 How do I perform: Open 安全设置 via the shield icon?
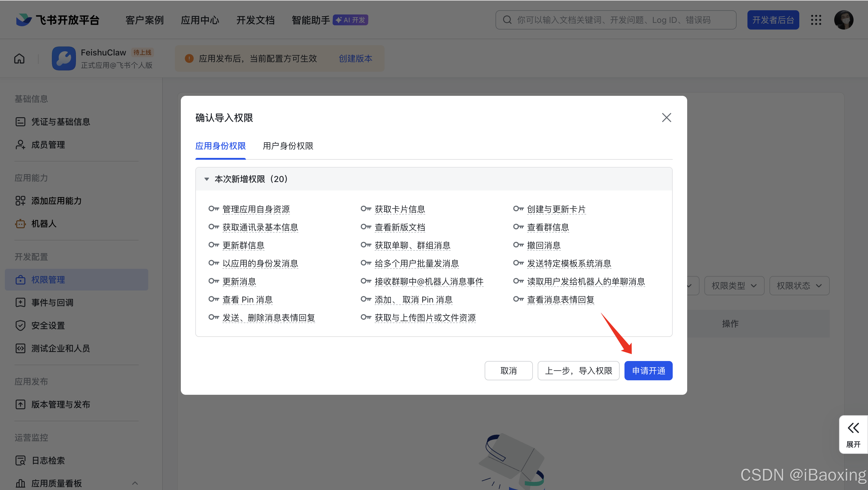point(20,325)
